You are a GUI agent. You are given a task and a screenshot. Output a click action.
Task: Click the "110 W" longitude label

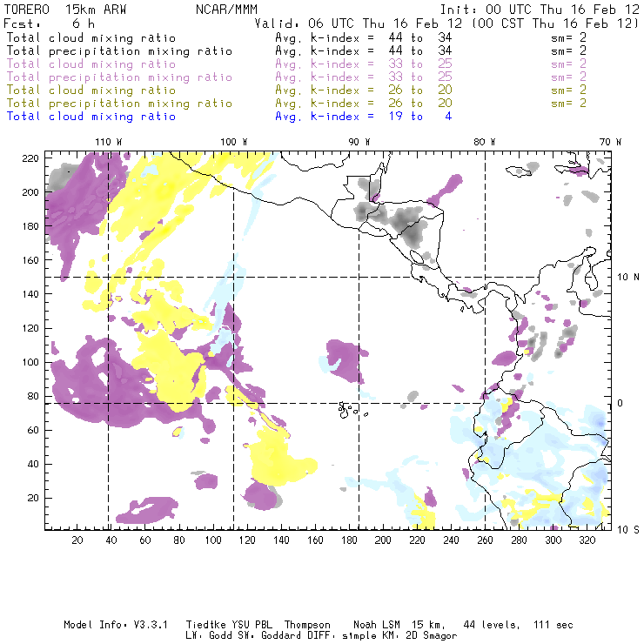(109, 142)
